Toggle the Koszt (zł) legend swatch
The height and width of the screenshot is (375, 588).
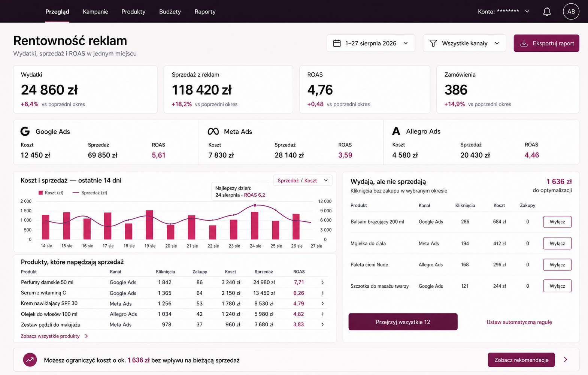point(40,193)
